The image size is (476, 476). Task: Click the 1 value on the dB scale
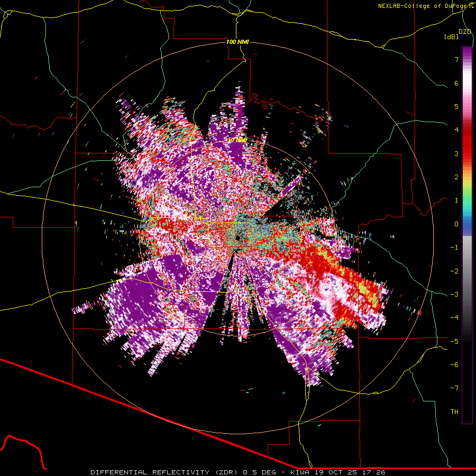456,200
